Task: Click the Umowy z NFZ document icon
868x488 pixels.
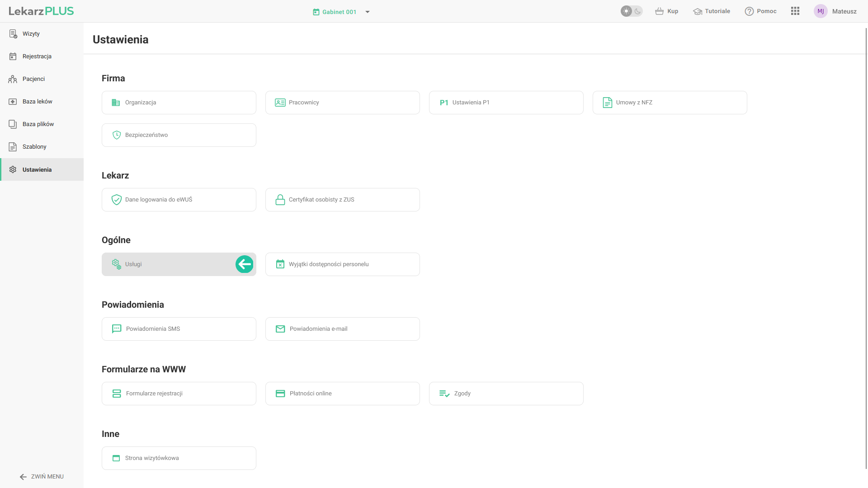Action: coord(608,103)
